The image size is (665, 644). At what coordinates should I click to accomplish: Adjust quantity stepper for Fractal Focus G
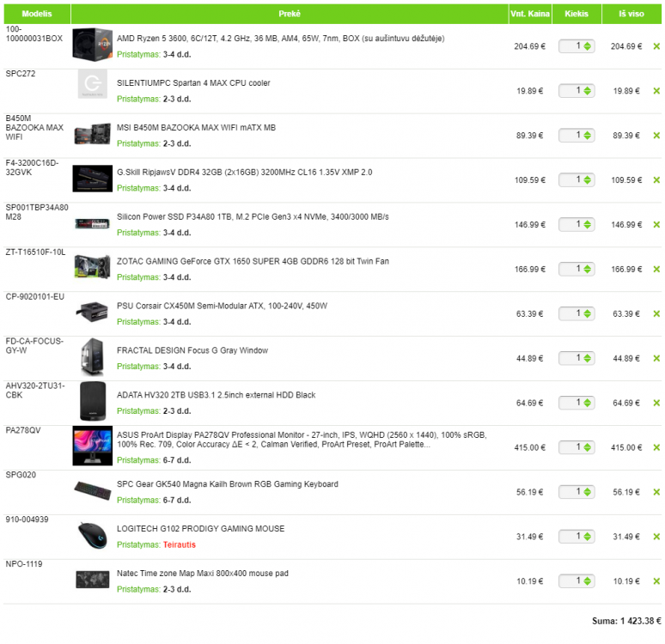pyautogui.click(x=587, y=358)
